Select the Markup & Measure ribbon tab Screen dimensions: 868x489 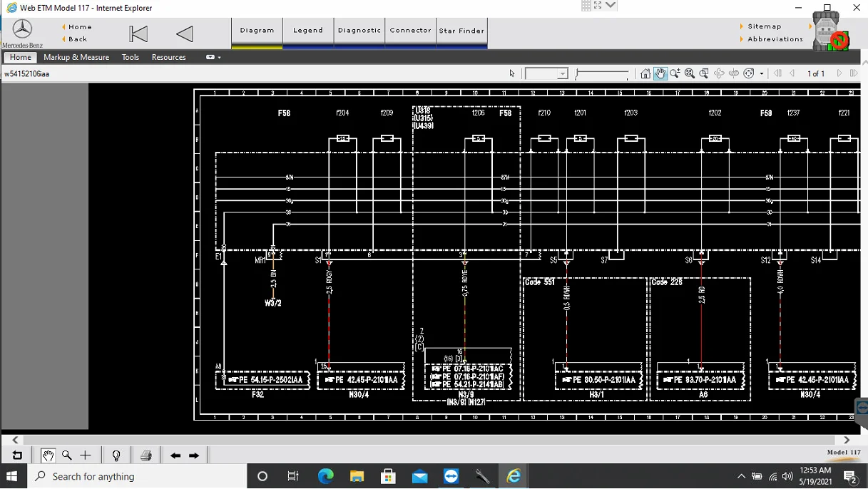pyautogui.click(x=76, y=57)
